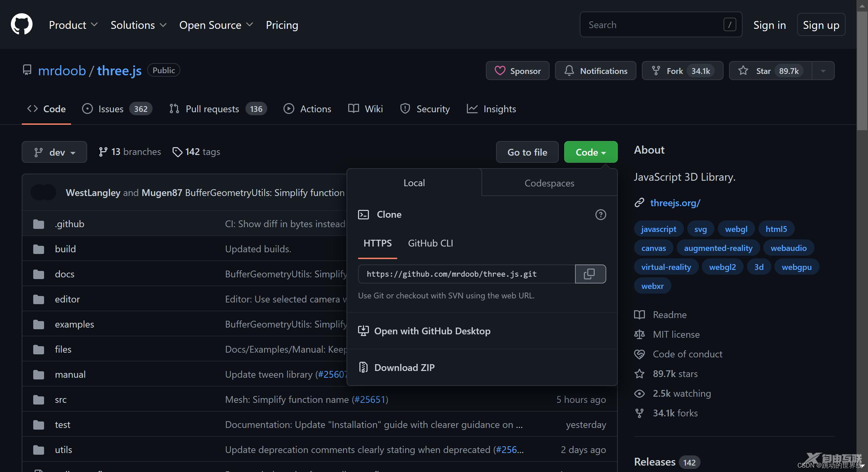The image size is (868, 472).
Task: Click the src folder icon
Action: pos(39,400)
